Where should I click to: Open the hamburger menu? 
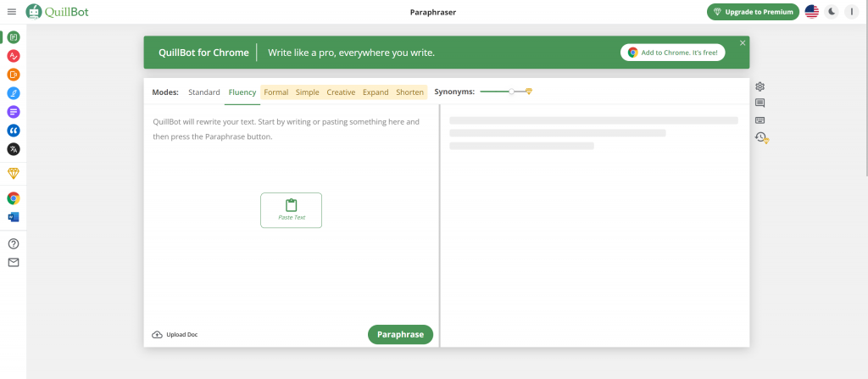pyautogui.click(x=12, y=12)
